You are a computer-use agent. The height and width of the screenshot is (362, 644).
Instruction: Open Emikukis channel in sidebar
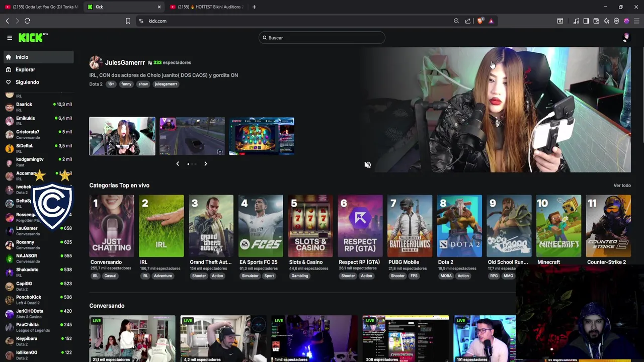point(38,121)
